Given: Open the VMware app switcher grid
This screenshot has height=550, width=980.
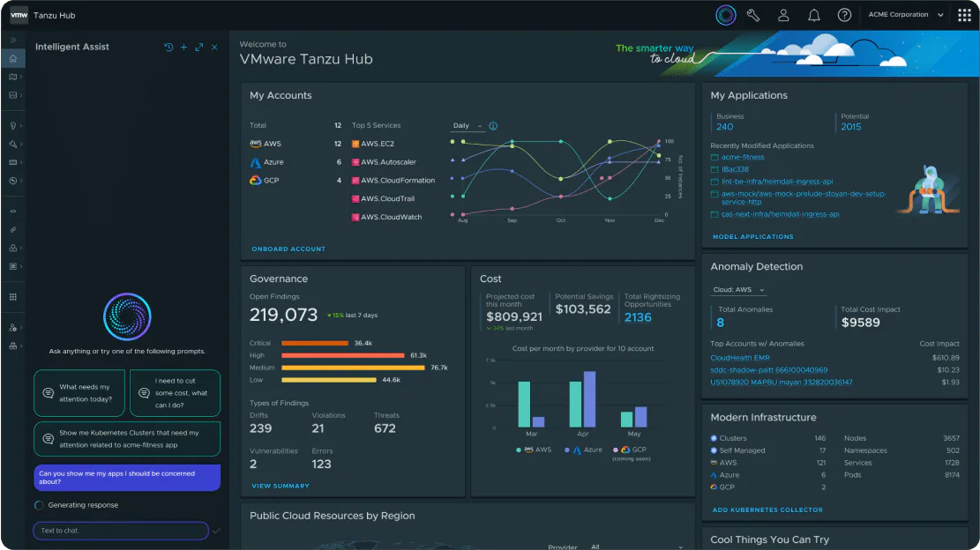Looking at the screenshot, I should pyautogui.click(x=964, y=15).
